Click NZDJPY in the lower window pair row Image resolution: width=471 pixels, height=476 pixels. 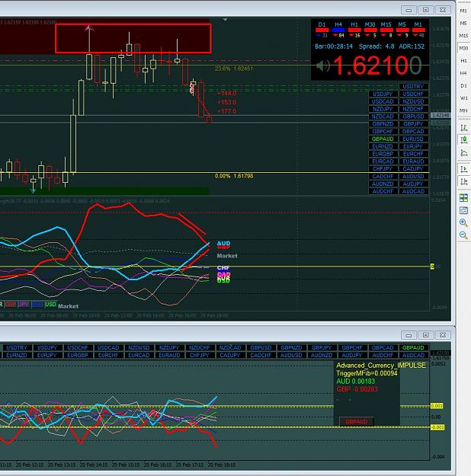pyautogui.click(x=169, y=347)
